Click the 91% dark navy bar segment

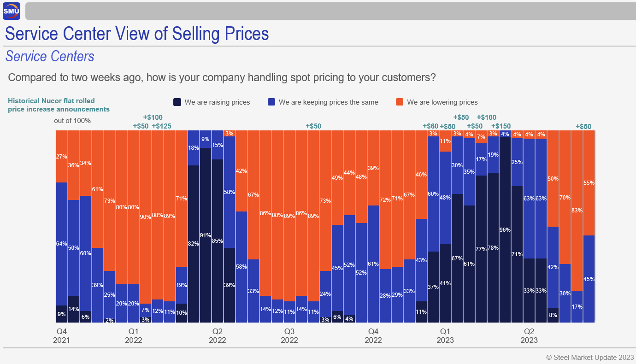(x=206, y=235)
